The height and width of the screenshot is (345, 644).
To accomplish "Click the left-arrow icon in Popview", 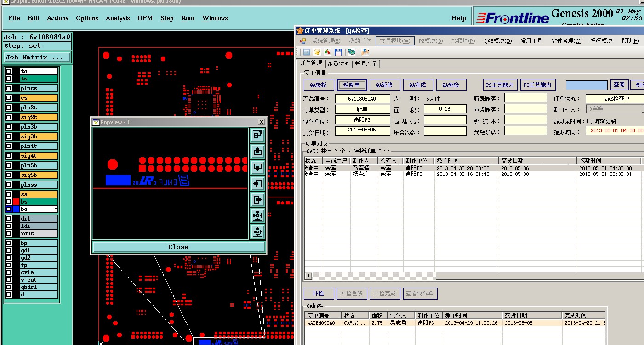I will tap(257, 183).
